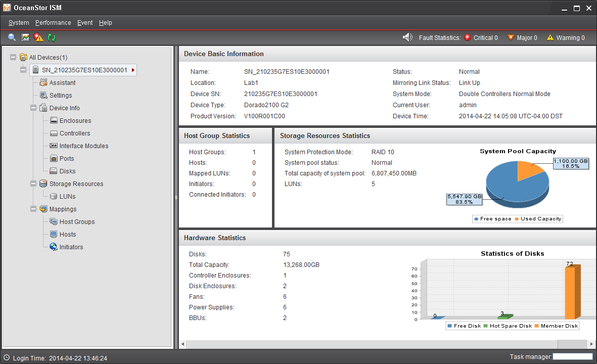The height and width of the screenshot is (364, 597).
Task: Click the Device Type value Dorado2100 G2
Action: 266,105
